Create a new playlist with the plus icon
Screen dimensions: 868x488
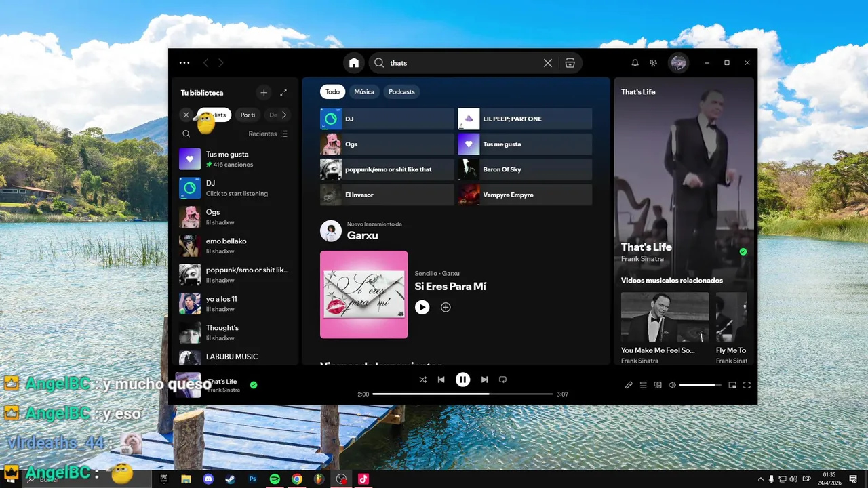264,93
